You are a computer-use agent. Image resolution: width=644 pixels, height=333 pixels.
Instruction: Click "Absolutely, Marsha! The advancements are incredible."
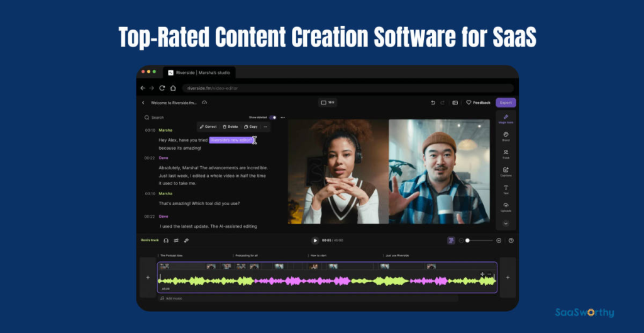213,167
